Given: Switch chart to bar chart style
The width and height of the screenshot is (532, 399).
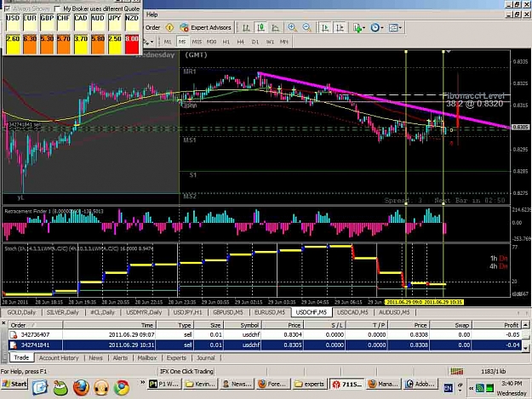Looking at the screenshot, I should tap(246, 28).
